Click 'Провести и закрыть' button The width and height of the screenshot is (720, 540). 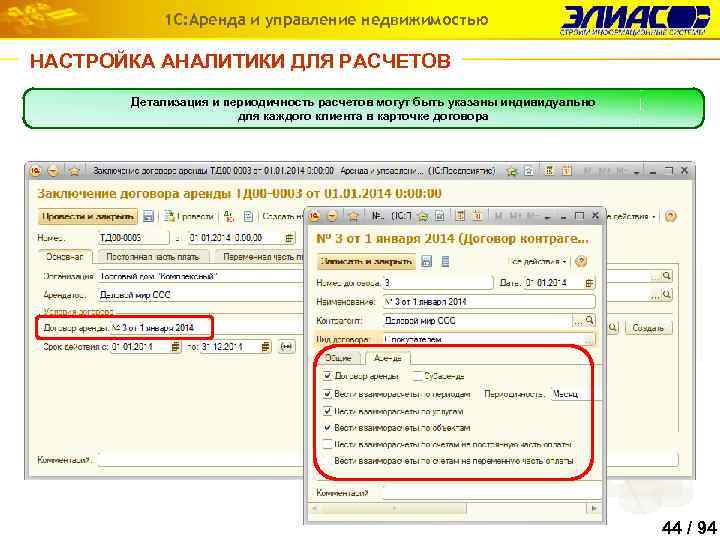coord(88,216)
